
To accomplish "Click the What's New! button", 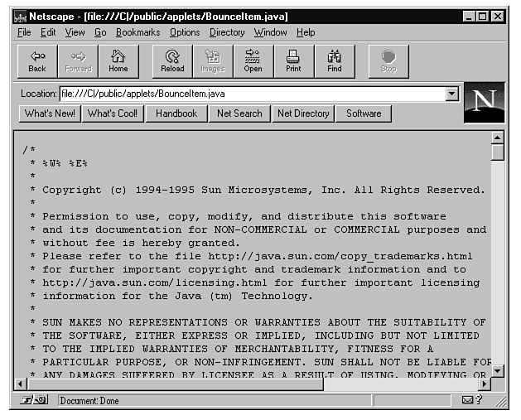I will tap(50, 113).
